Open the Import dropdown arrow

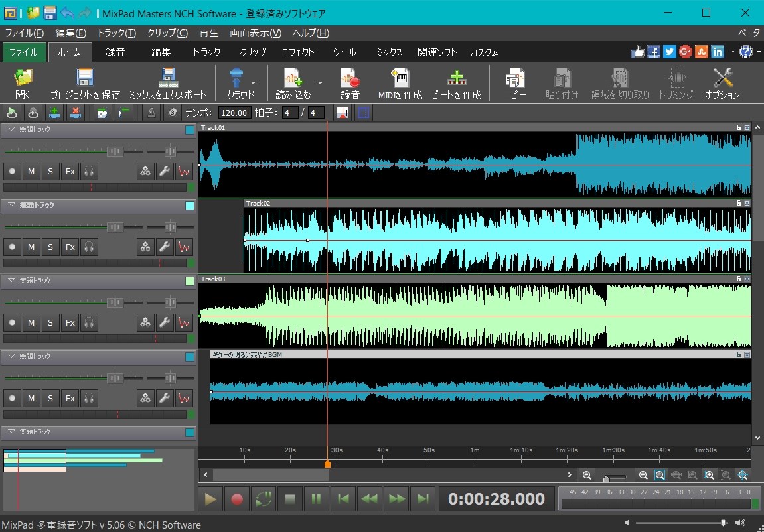coord(320,83)
